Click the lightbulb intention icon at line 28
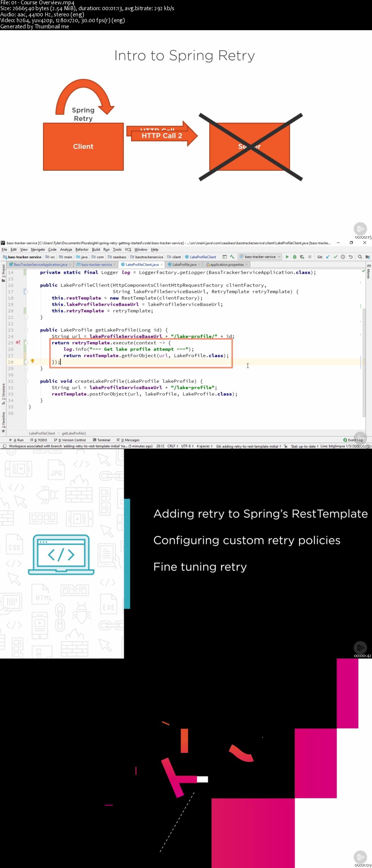372x868 pixels. coord(32,361)
